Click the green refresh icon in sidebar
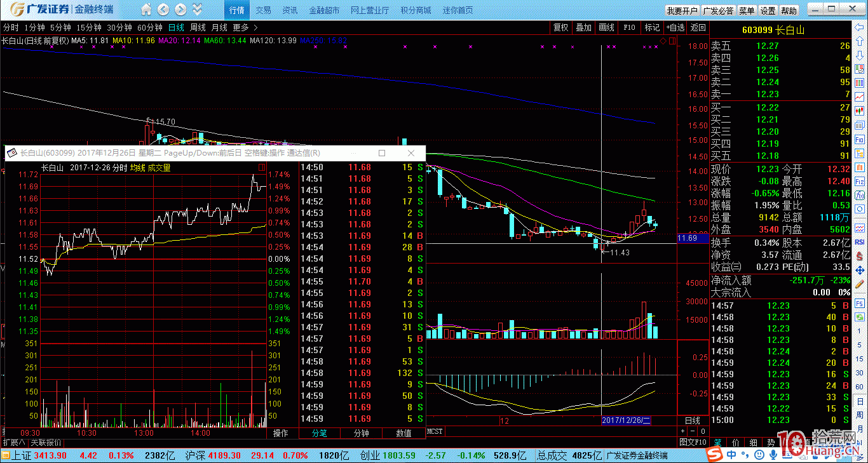Viewport: 868px width, 463px height. pos(860,317)
